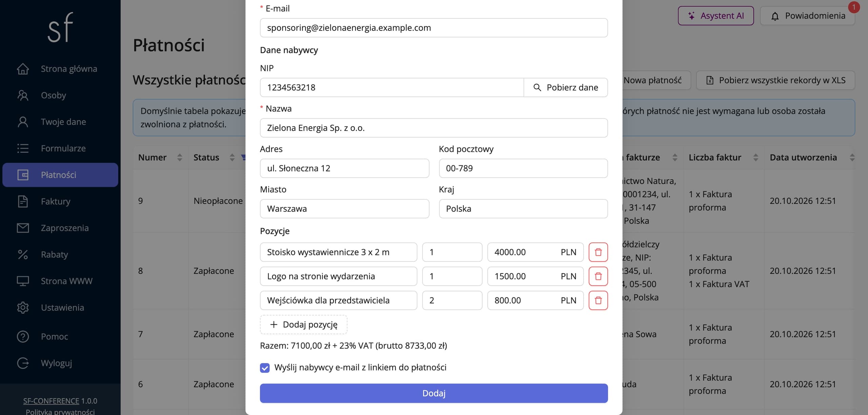Click the sparkle icon in Asystent AI

[x=691, y=16]
